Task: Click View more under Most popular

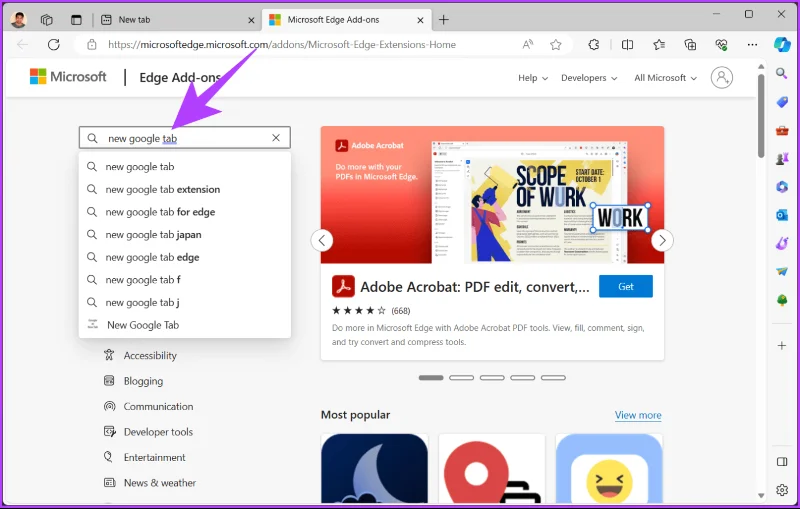Action: [638, 415]
